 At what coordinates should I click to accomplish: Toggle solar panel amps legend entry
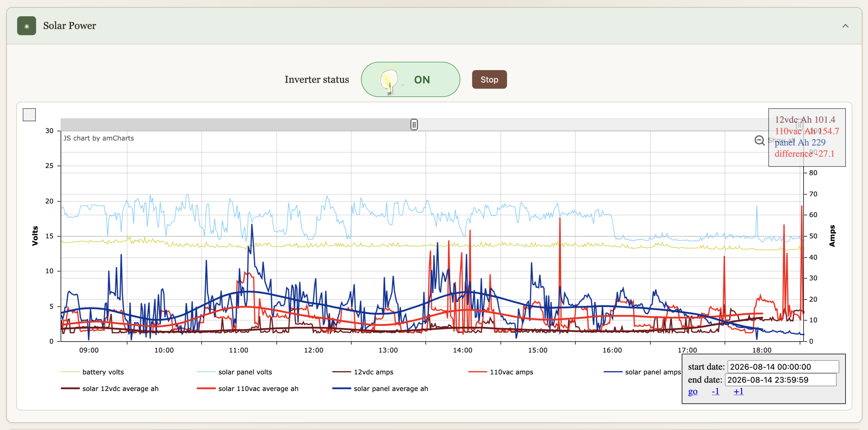(642, 372)
